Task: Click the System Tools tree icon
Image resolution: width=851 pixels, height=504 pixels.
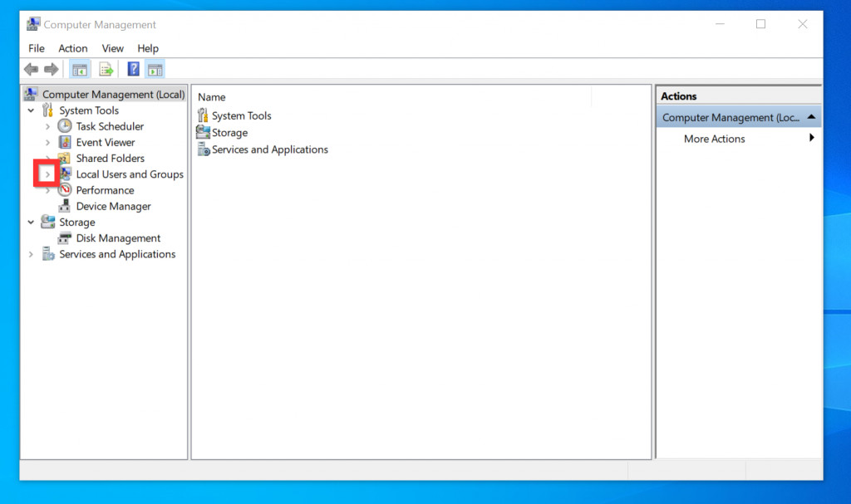Action: (47, 110)
